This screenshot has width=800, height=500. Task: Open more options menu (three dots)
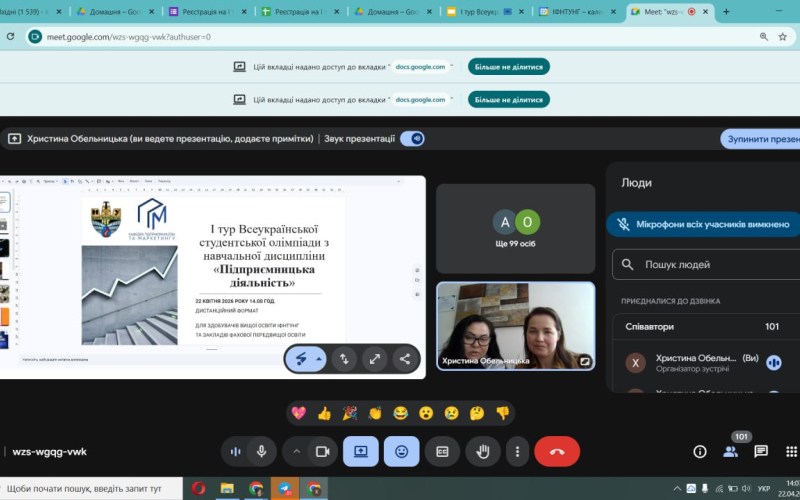pos(517,452)
